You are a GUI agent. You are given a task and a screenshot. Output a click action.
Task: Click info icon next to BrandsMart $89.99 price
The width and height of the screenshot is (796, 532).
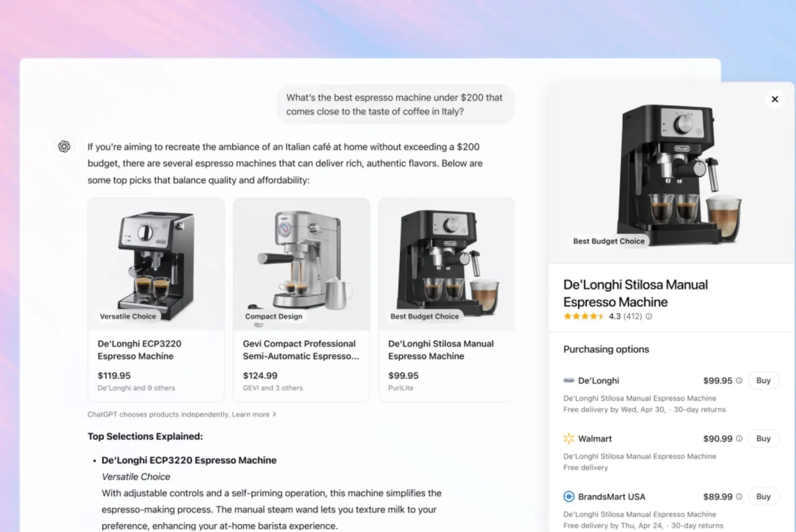point(739,497)
